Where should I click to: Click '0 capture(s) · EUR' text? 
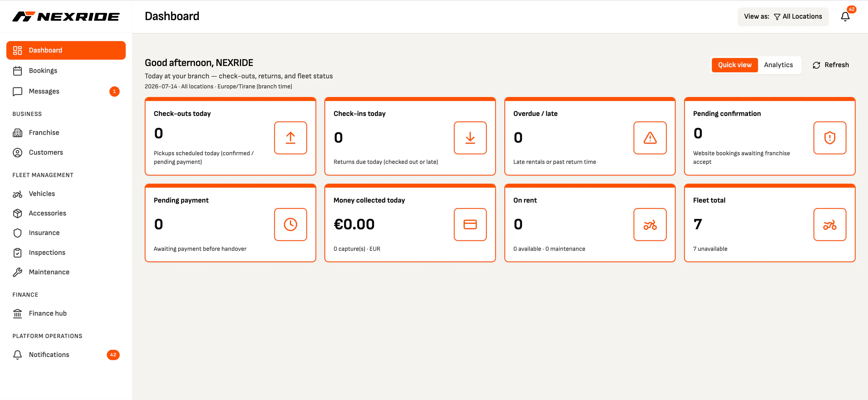click(357, 249)
